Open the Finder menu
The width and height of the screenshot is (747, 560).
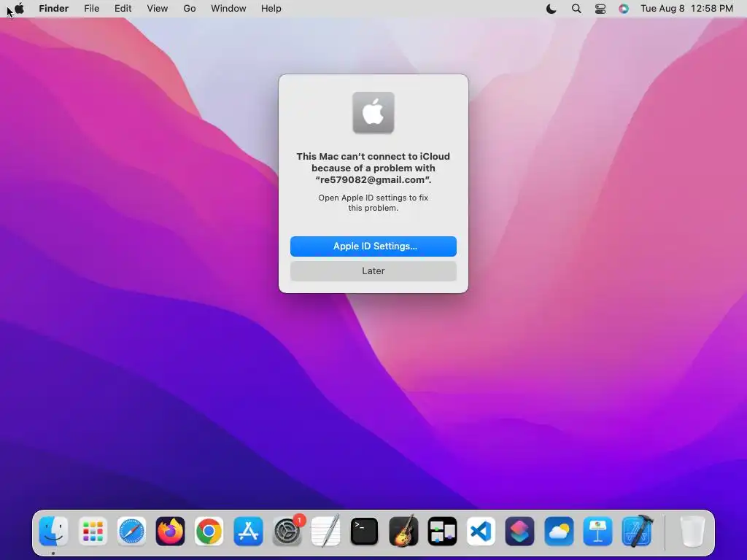click(x=54, y=9)
